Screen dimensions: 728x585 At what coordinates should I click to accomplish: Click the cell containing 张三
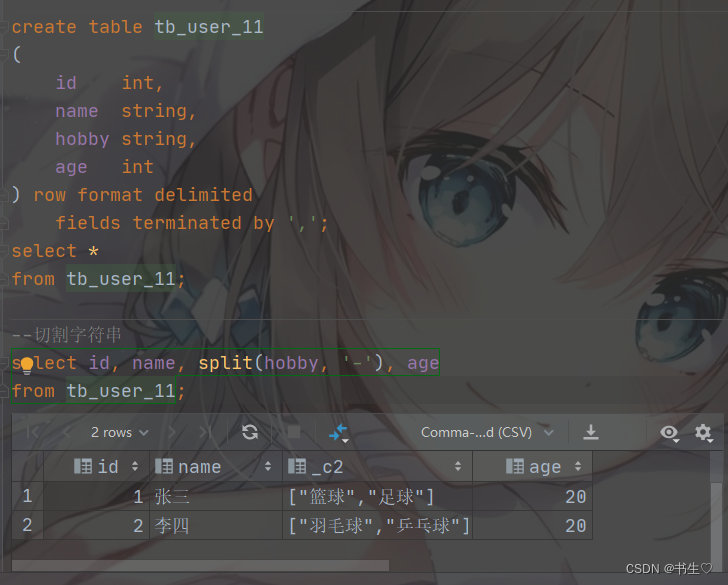(x=216, y=497)
